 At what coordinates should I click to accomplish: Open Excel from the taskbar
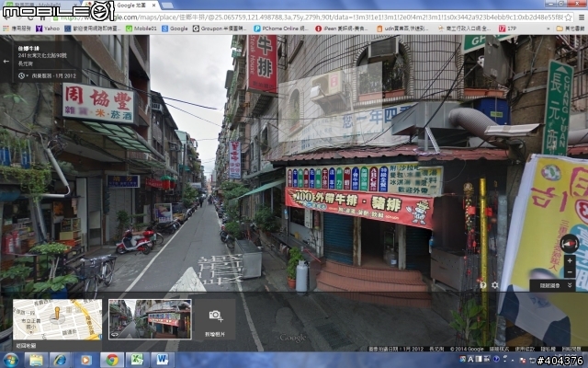pos(137,360)
